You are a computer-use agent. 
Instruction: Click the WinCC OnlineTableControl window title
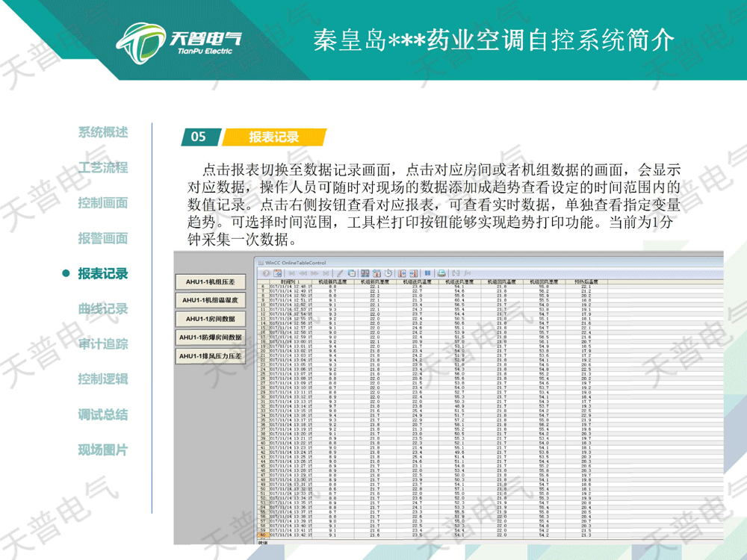point(295,262)
